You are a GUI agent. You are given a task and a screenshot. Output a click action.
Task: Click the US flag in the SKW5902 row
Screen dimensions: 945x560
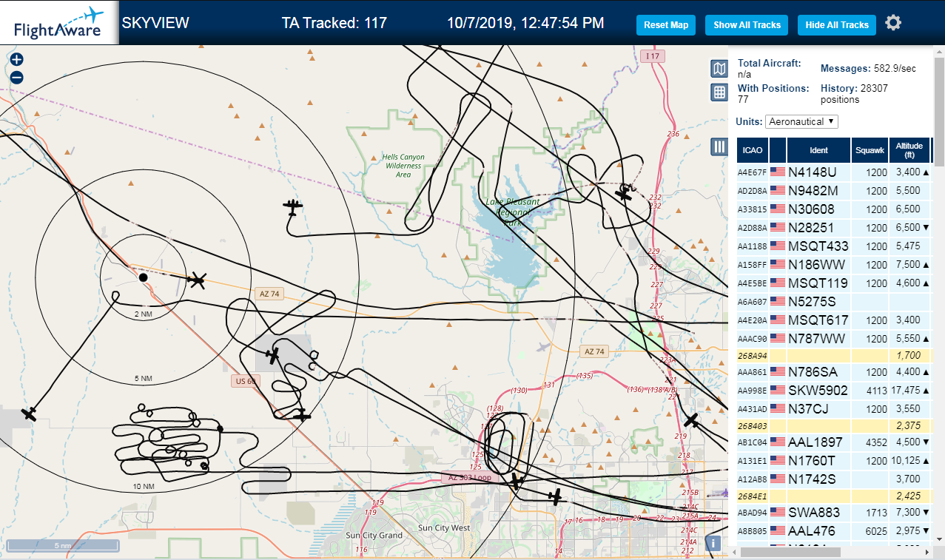[x=777, y=390]
